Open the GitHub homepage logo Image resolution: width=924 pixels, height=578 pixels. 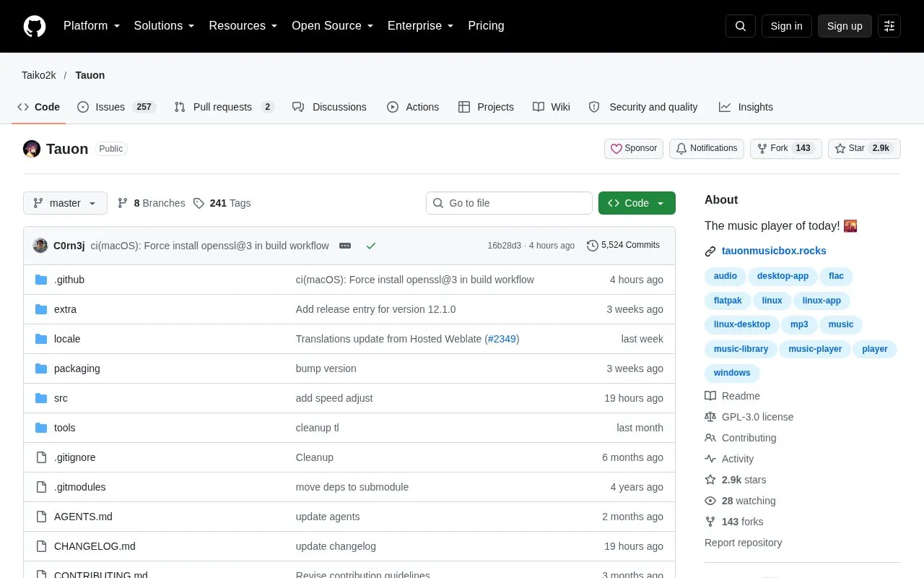(x=35, y=26)
